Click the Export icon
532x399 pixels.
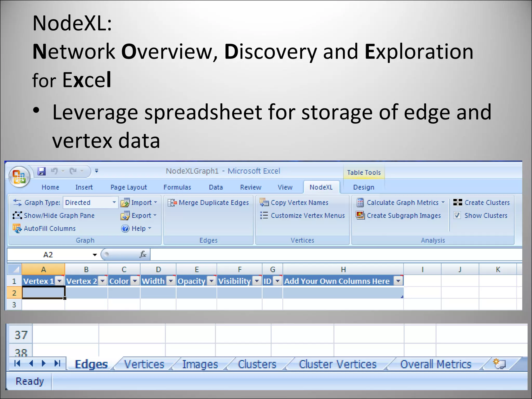[125, 215]
